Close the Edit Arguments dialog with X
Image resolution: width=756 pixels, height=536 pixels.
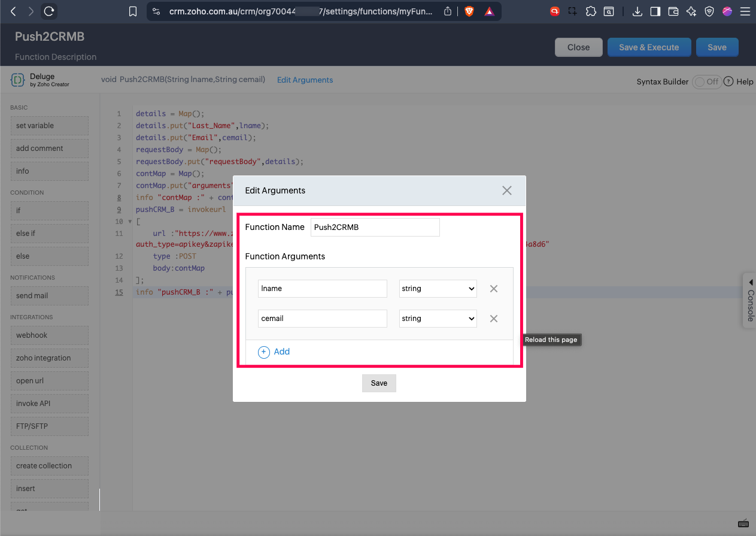coord(506,190)
